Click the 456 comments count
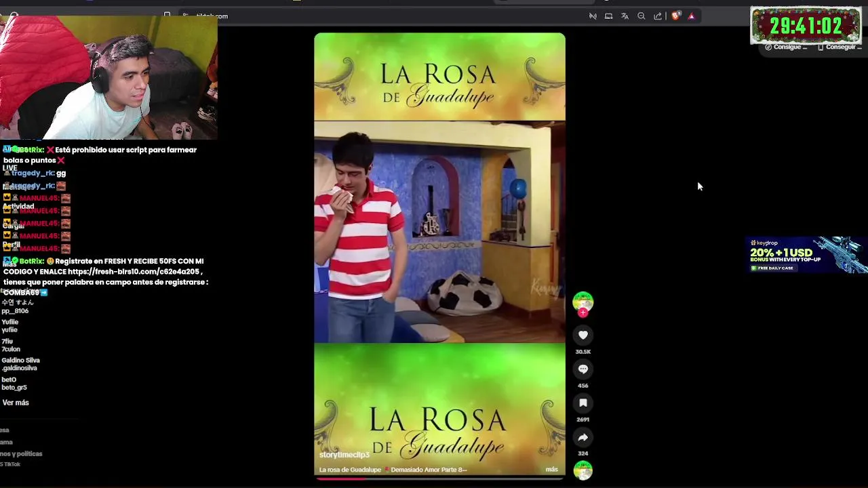The height and width of the screenshot is (488, 868). coord(583,386)
